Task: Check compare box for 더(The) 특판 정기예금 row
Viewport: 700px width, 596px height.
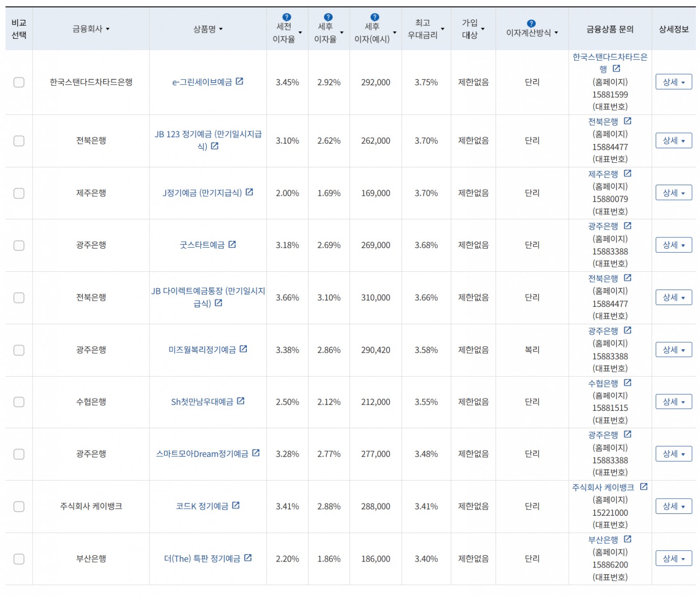Action: 19,559
